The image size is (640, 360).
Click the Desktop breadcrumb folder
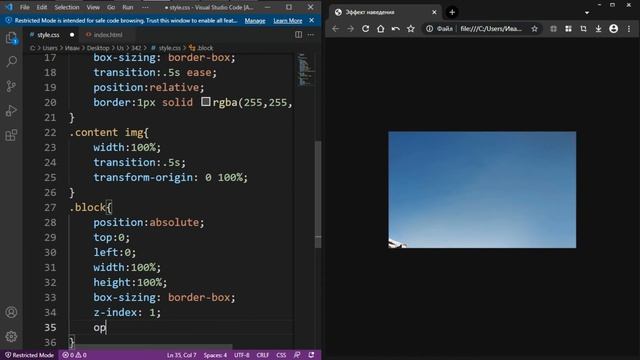point(98,48)
